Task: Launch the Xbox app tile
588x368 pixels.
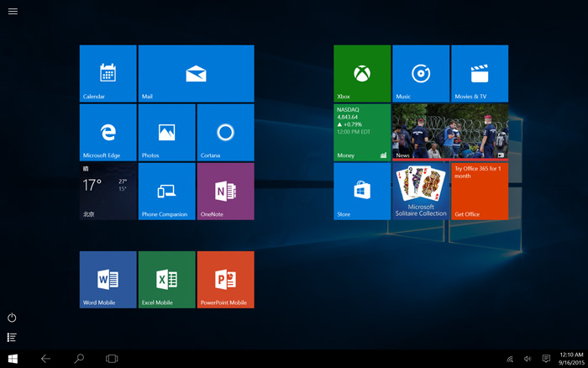Action: point(362,74)
